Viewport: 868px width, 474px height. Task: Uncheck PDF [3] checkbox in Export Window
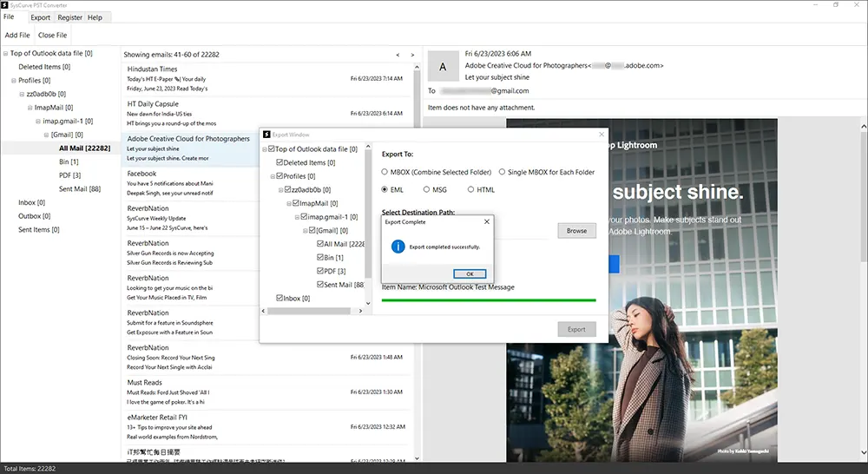[320, 271]
